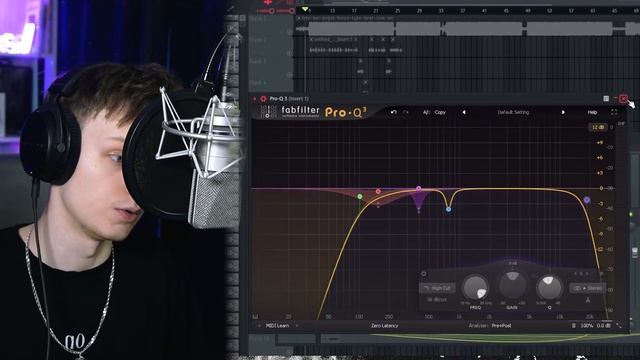Copy settings with Copy button
The width and height of the screenshot is (640, 360).
tap(440, 112)
